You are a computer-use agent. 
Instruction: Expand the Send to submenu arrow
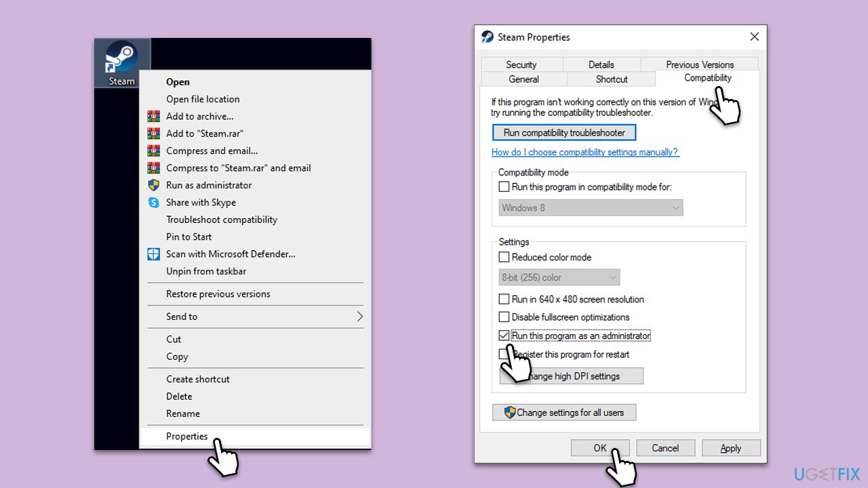pyautogui.click(x=359, y=317)
